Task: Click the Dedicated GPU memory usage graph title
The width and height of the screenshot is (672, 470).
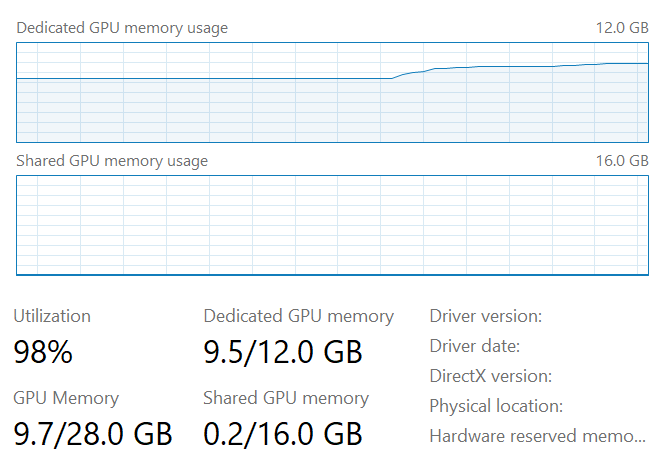Action: 122,28
